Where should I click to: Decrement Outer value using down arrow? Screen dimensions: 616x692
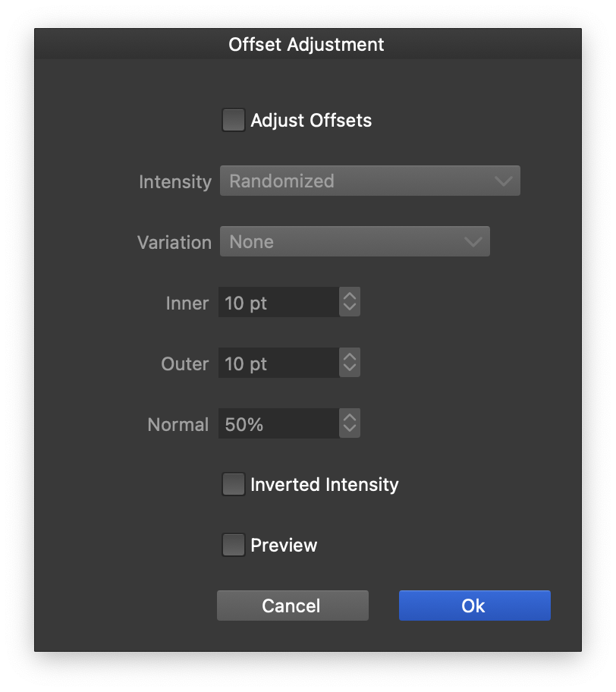tap(349, 370)
